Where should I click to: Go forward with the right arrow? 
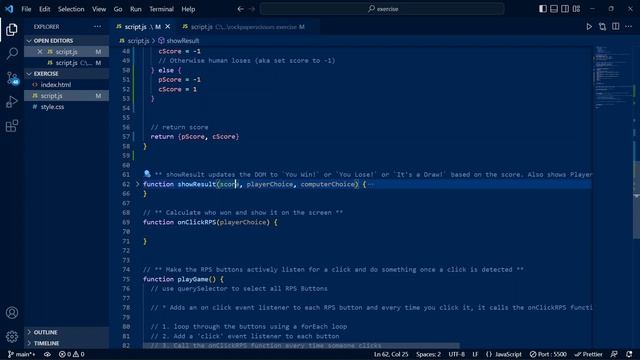pyautogui.click(x=252, y=9)
